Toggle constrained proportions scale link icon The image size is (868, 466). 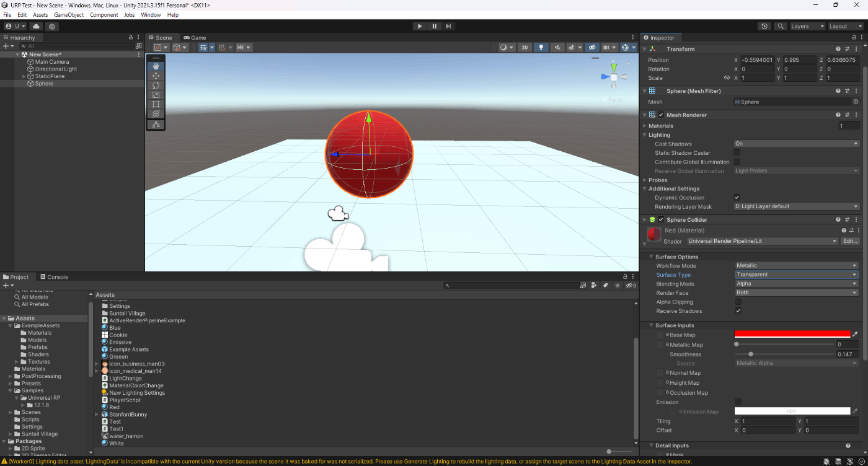[727, 78]
